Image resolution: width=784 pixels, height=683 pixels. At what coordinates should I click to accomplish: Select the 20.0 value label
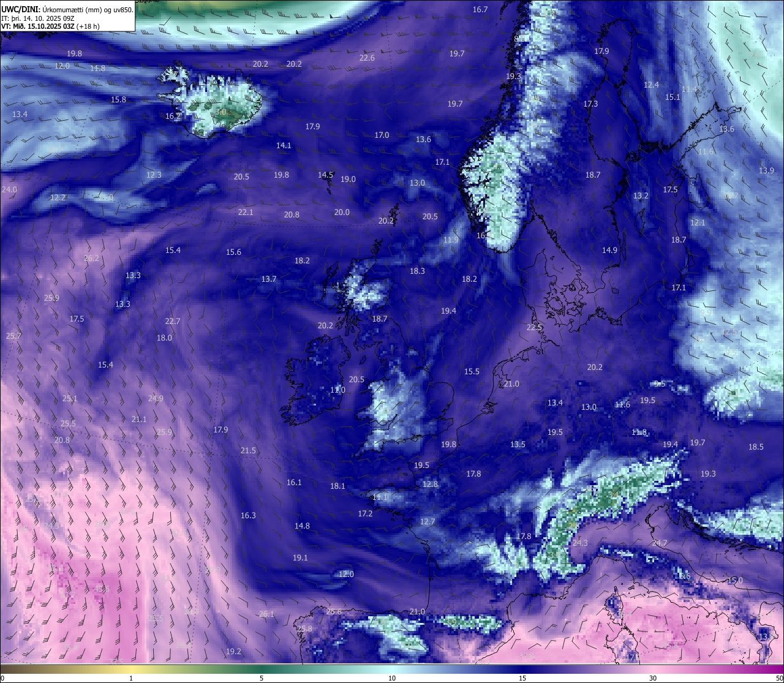tap(342, 213)
